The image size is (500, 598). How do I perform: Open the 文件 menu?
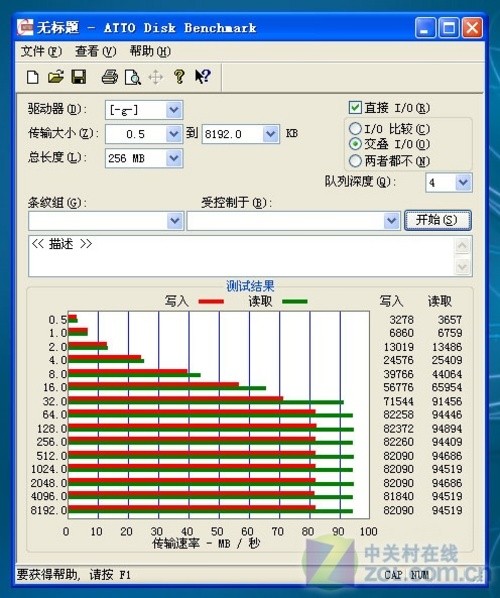pos(41,51)
